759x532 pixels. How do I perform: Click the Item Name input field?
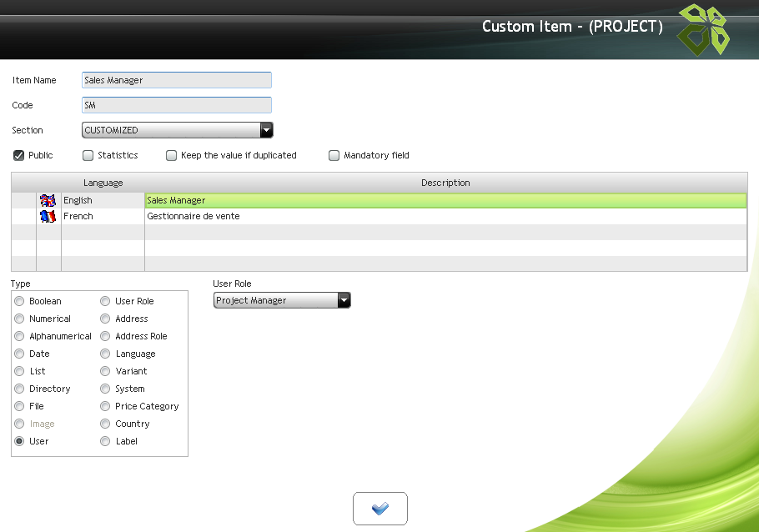coord(177,80)
